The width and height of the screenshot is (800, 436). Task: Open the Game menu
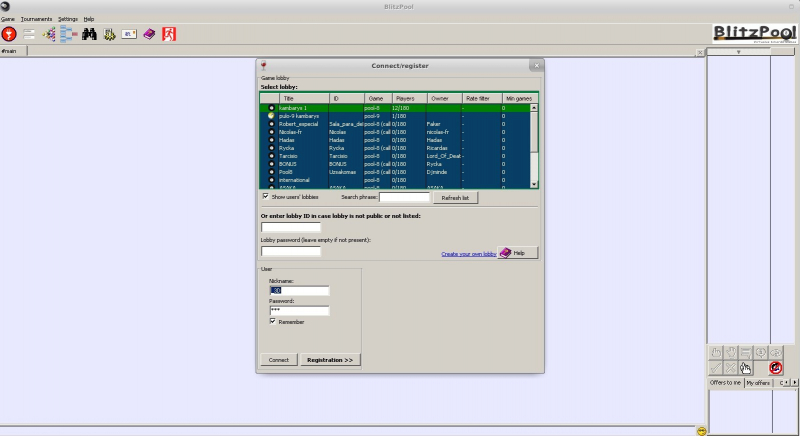(8, 19)
